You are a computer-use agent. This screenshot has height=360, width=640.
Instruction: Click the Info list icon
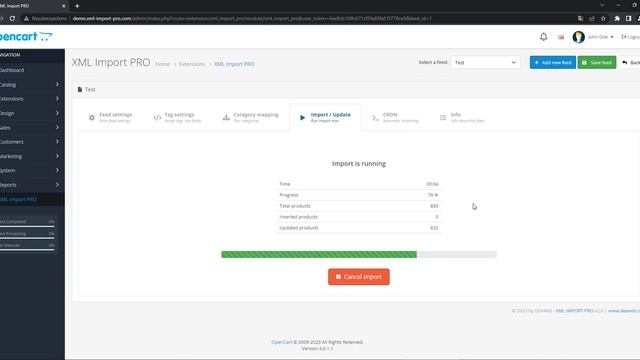coord(443,118)
